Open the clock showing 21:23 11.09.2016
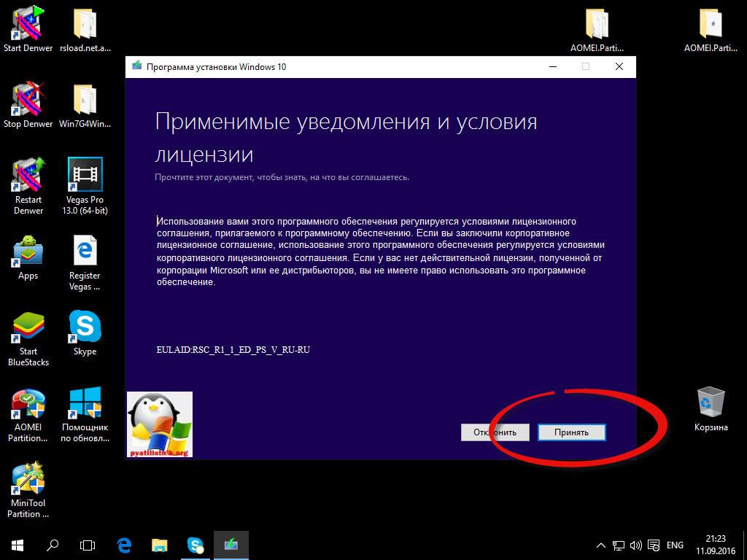This screenshot has height=560, width=747. [x=716, y=545]
